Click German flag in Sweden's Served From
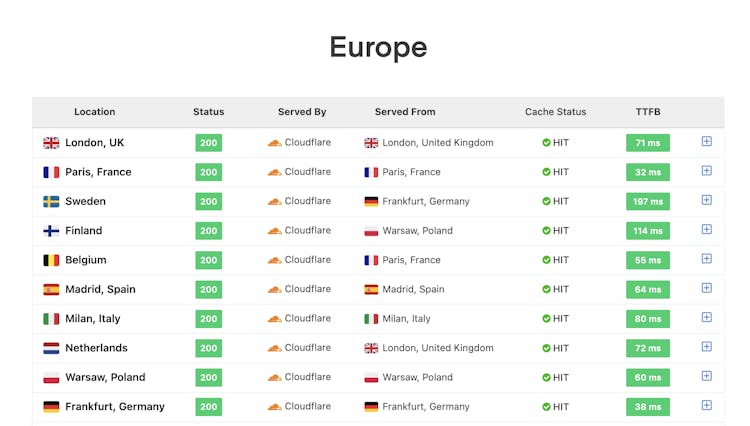The image size is (750, 426). (371, 201)
